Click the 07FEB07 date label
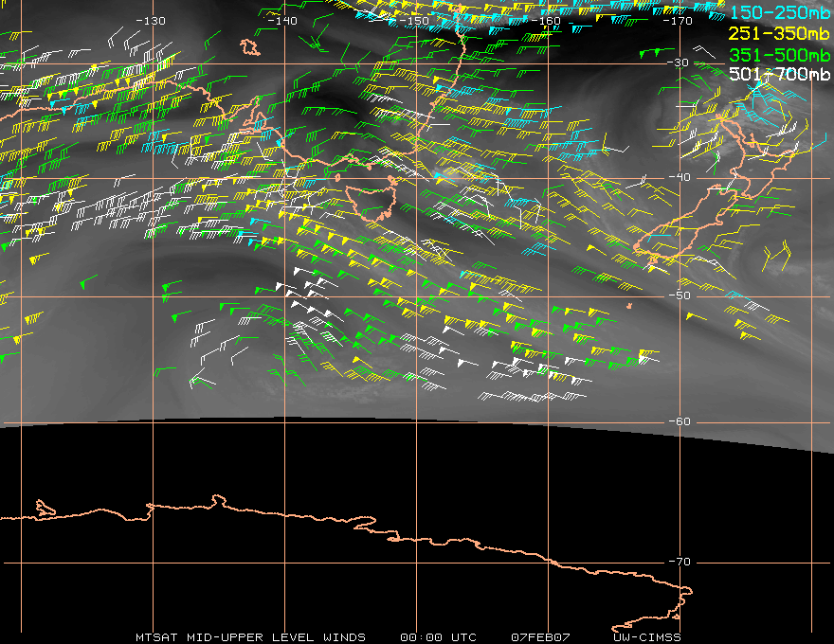 coord(540,637)
